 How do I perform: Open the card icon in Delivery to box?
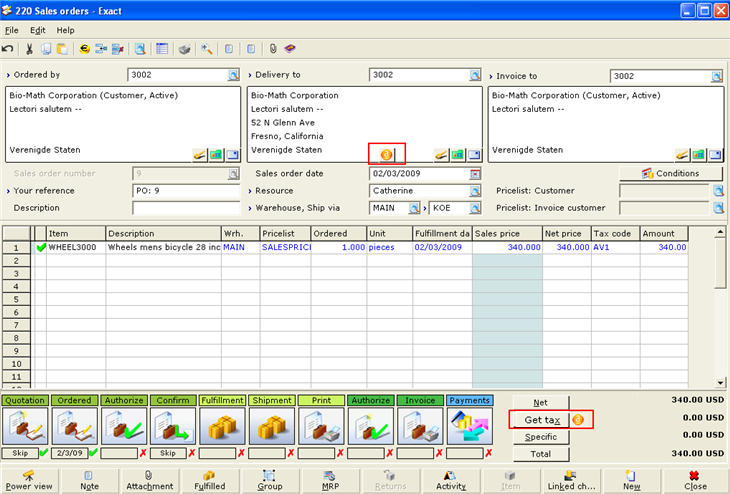474,155
